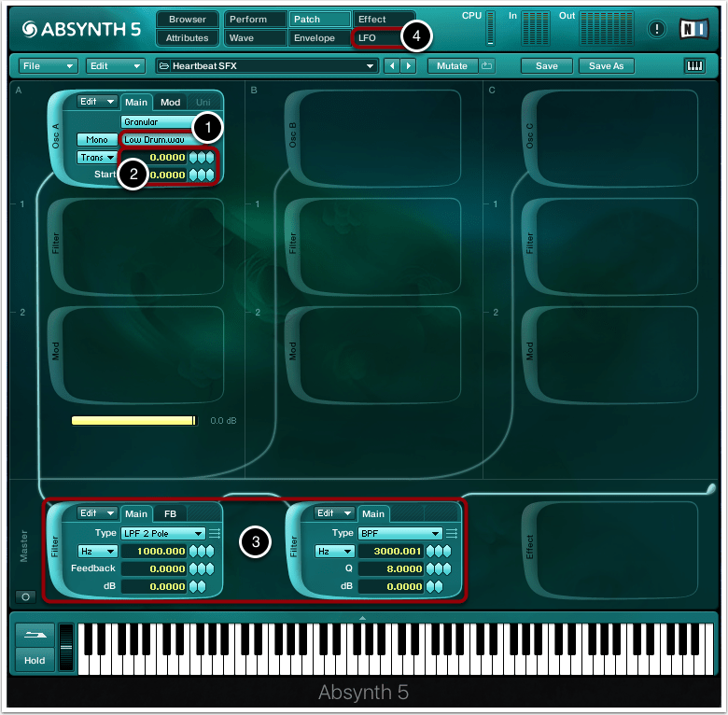Click the NI logo icon
This screenshot has height=715, width=728.
694,29
